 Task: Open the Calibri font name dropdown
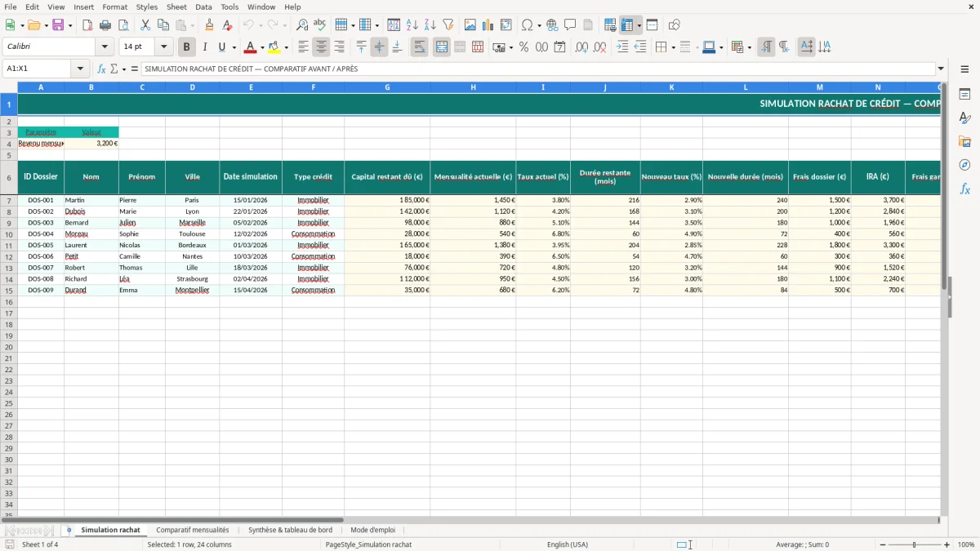(105, 47)
